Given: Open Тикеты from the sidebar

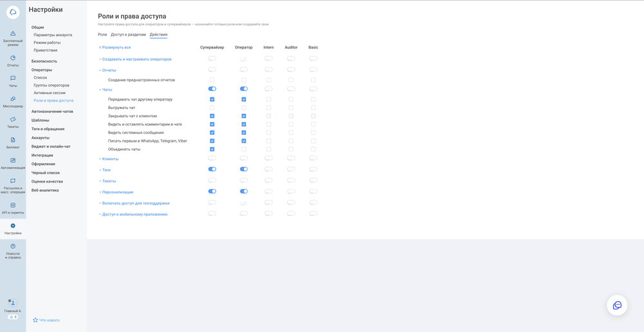Looking at the screenshot, I should pyautogui.click(x=13, y=122).
